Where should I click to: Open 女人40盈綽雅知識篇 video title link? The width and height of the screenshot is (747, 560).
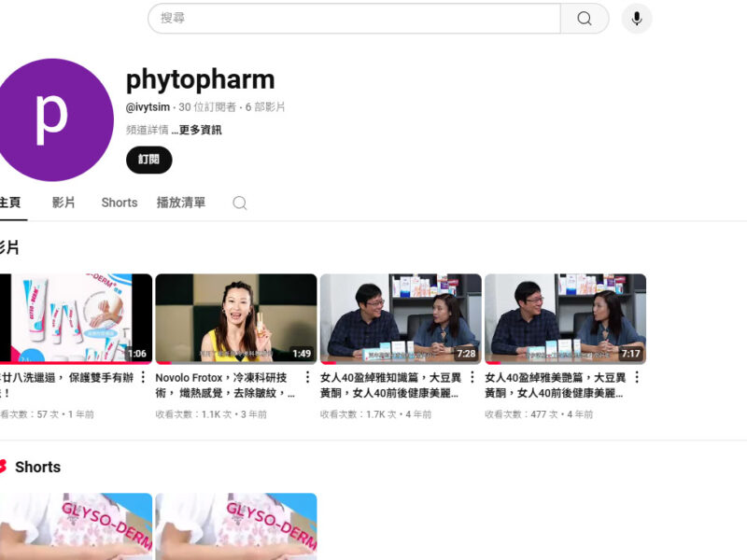[390, 385]
